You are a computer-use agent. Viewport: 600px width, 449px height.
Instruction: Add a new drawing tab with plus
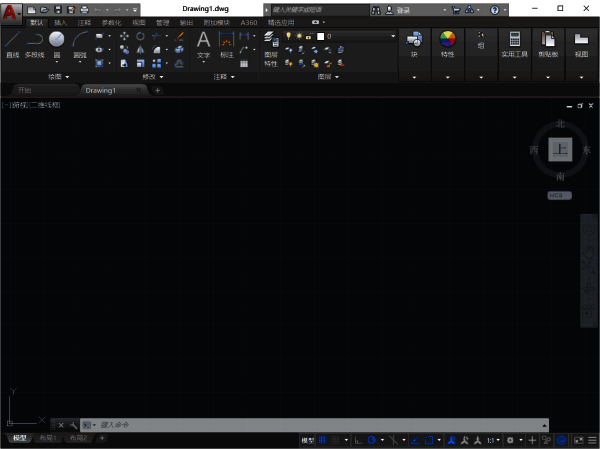coord(157,90)
